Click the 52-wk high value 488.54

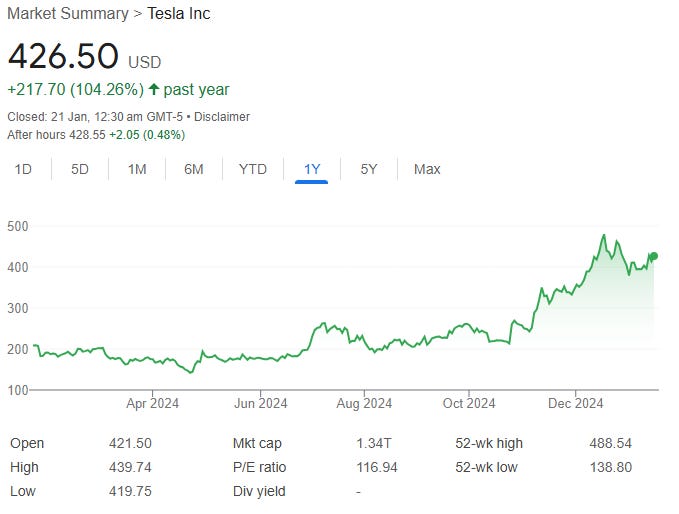click(611, 443)
